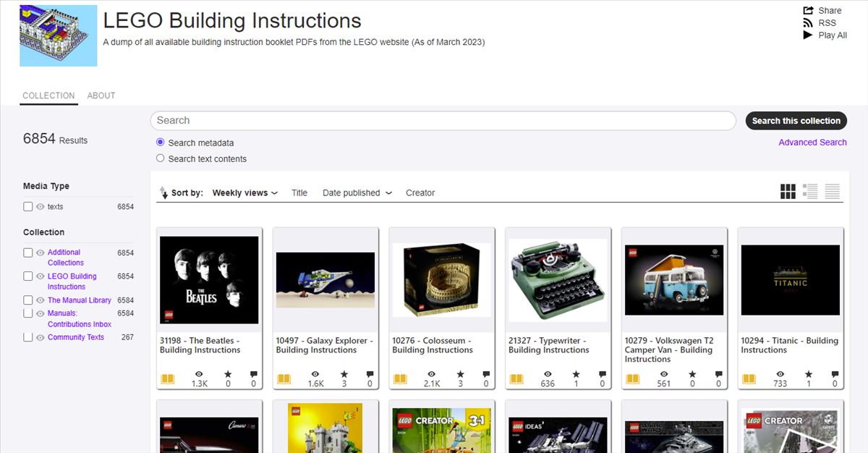Check the texts media type checkbox
This screenshot has height=453, width=868.
coord(27,206)
